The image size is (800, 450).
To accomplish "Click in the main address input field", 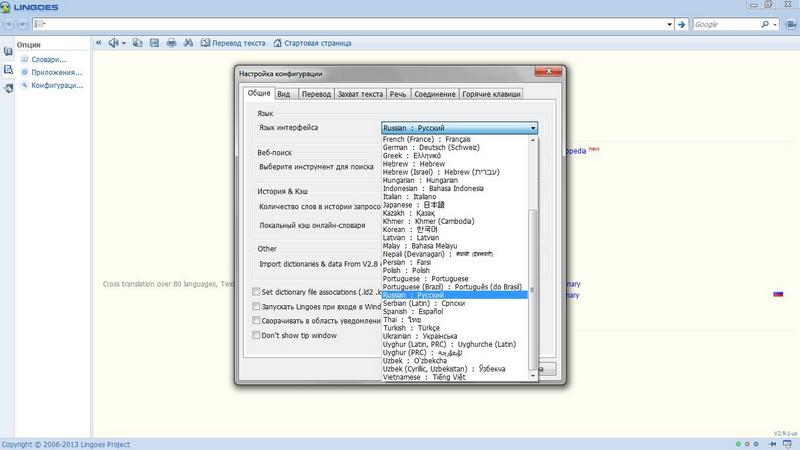I will coord(355,24).
